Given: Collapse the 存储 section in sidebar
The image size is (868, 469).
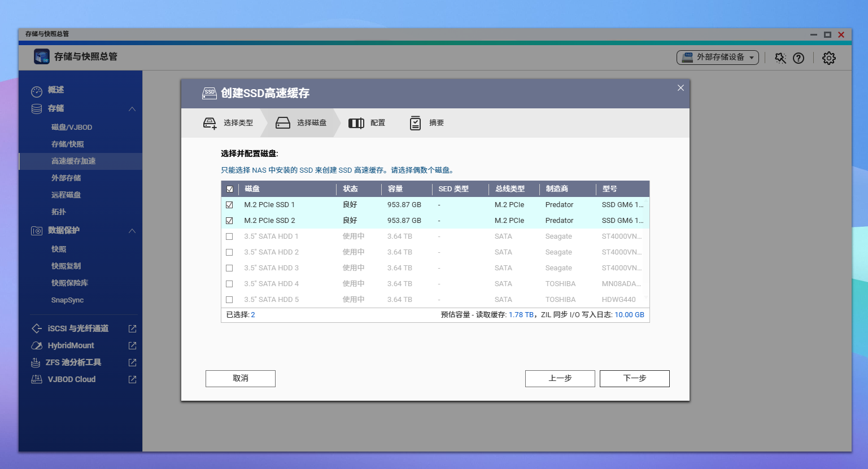Looking at the screenshot, I should 132,109.
